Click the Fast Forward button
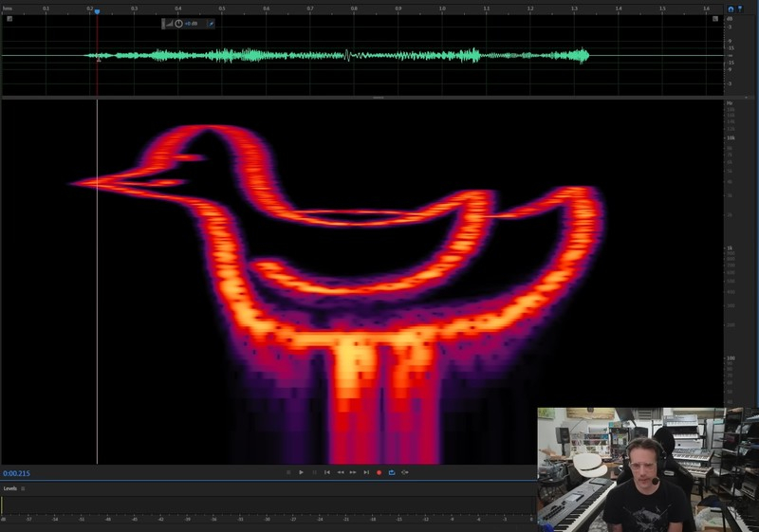759x532 pixels. tap(353, 472)
